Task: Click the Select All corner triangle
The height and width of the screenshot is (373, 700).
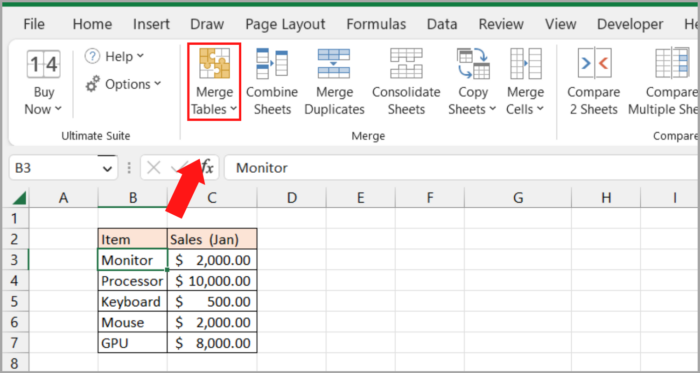Action: point(19,198)
